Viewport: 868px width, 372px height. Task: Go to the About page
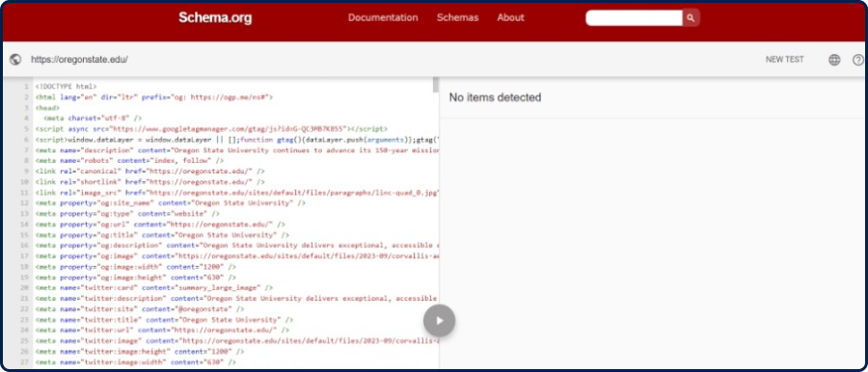click(x=510, y=17)
